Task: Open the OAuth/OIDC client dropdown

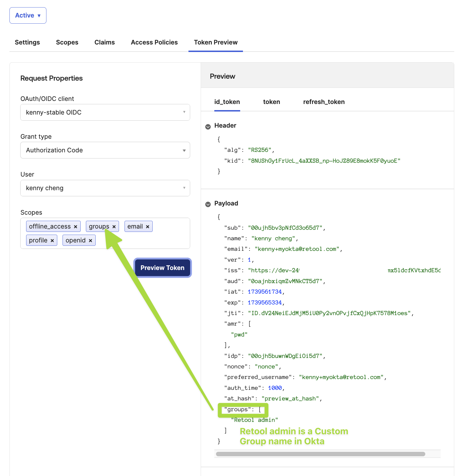Action: (x=105, y=112)
